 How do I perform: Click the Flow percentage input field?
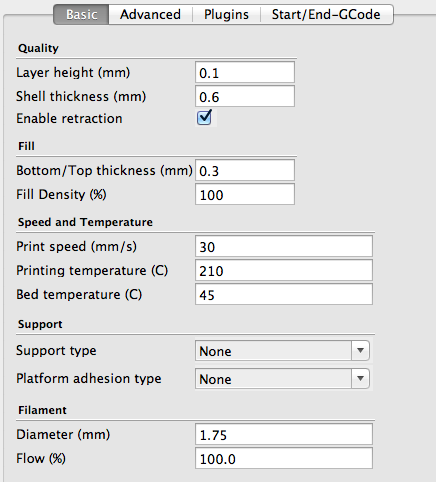[284, 458]
